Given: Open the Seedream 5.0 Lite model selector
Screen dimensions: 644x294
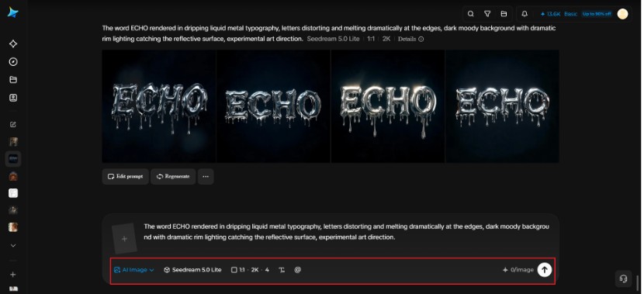Looking at the screenshot, I should (192, 270).
